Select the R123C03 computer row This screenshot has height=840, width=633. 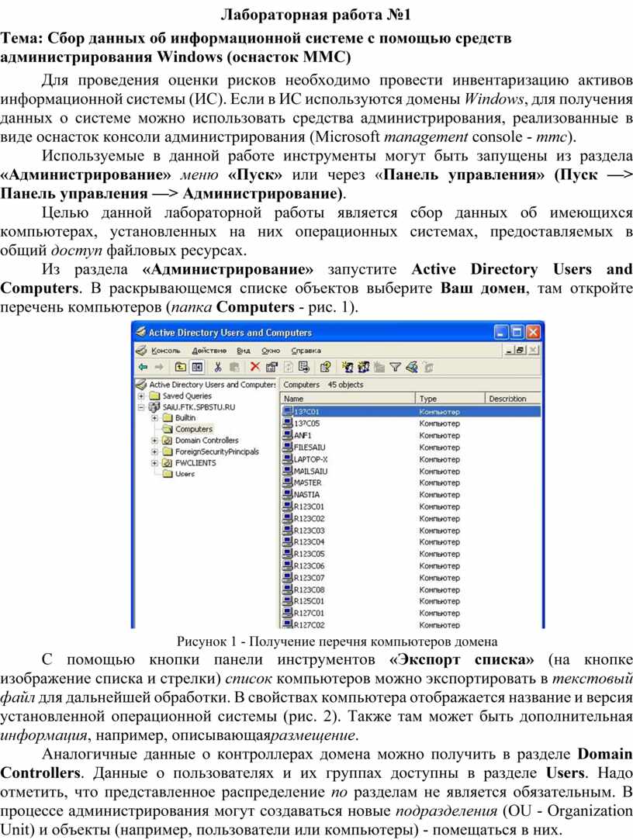pyautogui.click(x=410, y=530)
